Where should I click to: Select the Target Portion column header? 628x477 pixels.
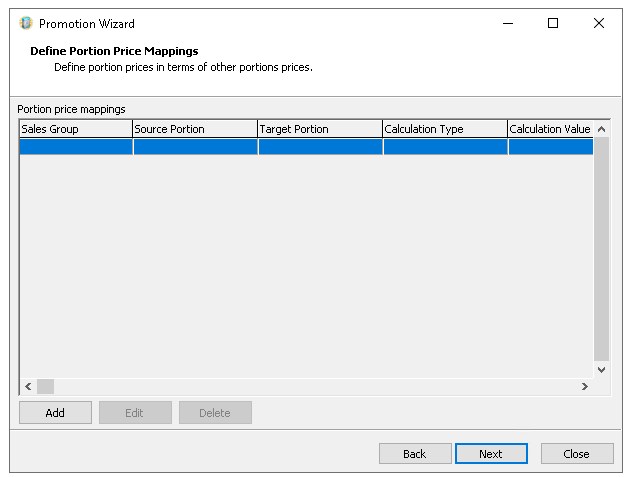(x=320, y=129)
